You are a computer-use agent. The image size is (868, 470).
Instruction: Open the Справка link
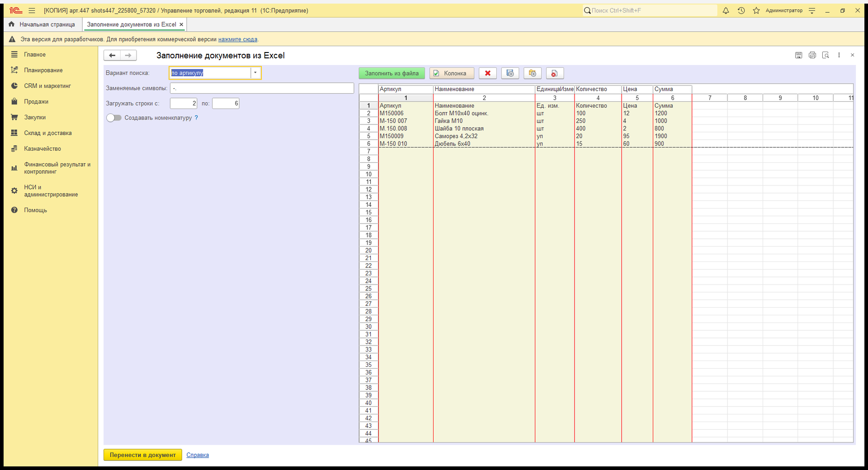pos(198,455)
